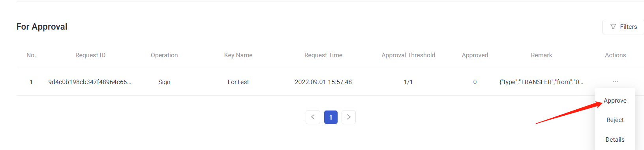The width and height of the screenshot is (644, 150).
Task: Click the Approved column header
Action: click(x=475, y=55)
